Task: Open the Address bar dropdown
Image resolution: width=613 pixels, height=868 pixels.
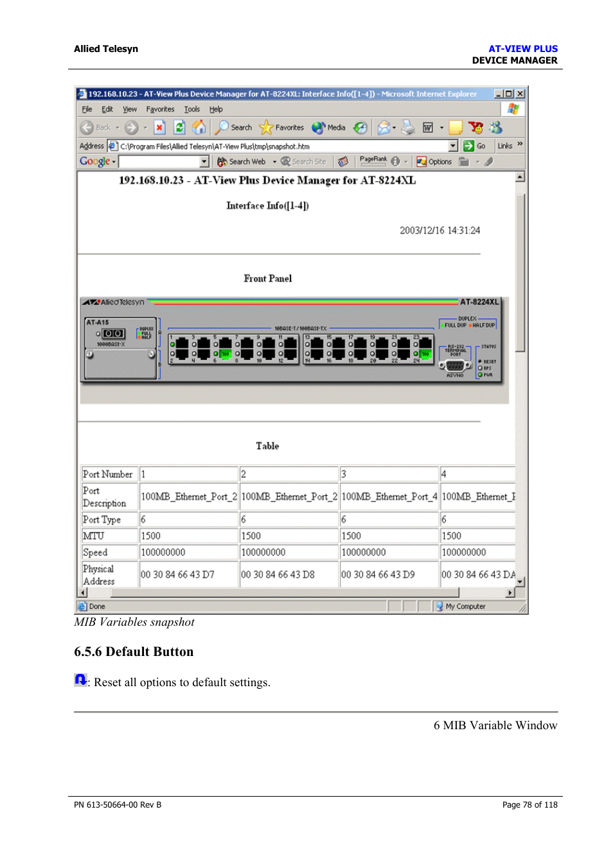Action: 454,146
